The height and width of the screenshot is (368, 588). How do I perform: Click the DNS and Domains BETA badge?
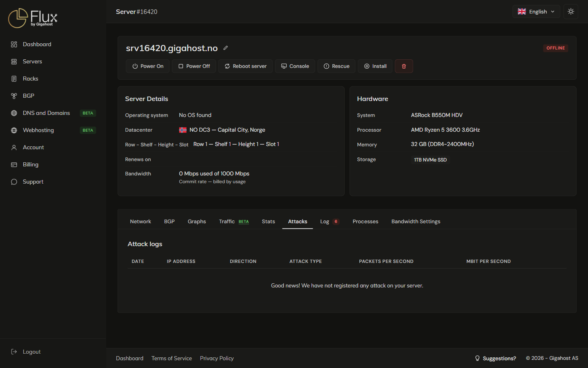point(88,113)
